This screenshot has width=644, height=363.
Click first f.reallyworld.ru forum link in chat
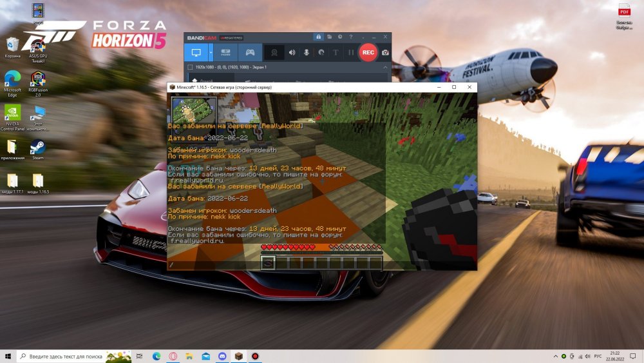[197, 181]
